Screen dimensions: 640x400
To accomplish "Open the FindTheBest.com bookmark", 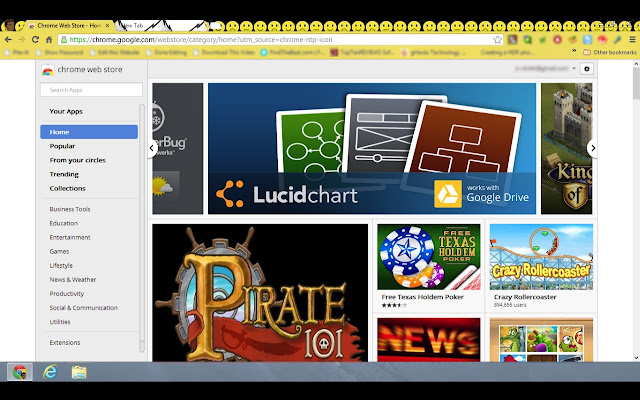I will [x=292, y=52].
